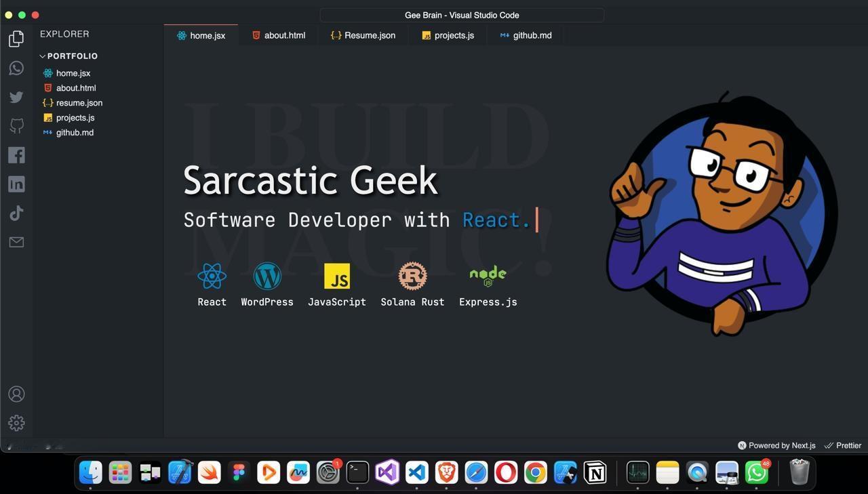Open the Trash in the dock

tap(800, 472)
